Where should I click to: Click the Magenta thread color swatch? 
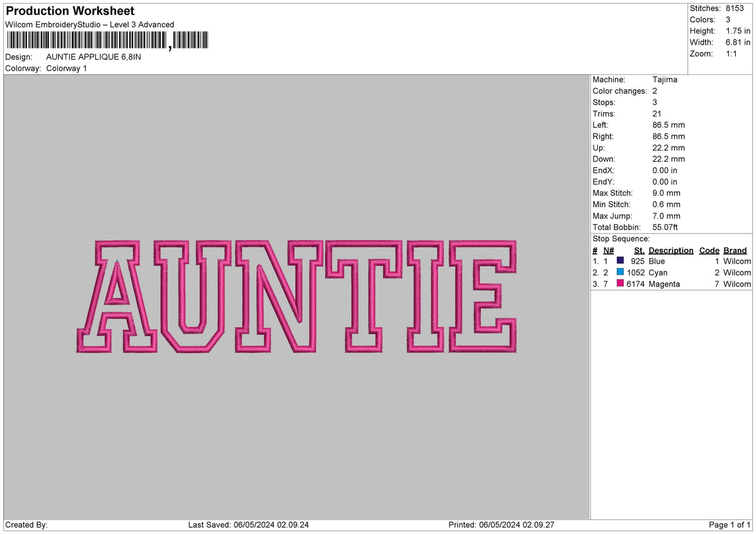pyautogui.click(x=621, y=284)
